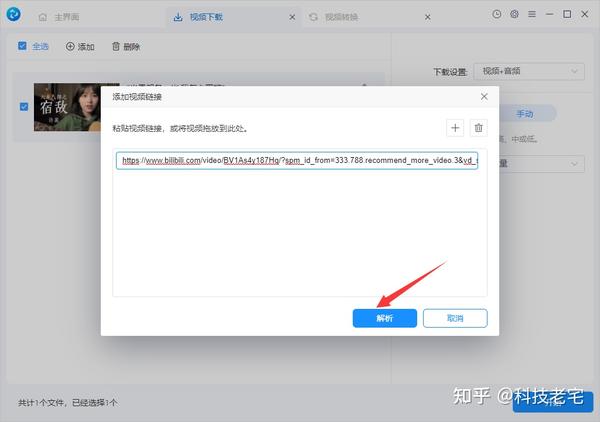
Task: Close the 添加视频链接 dialog
Action: (x=484, y=97)
